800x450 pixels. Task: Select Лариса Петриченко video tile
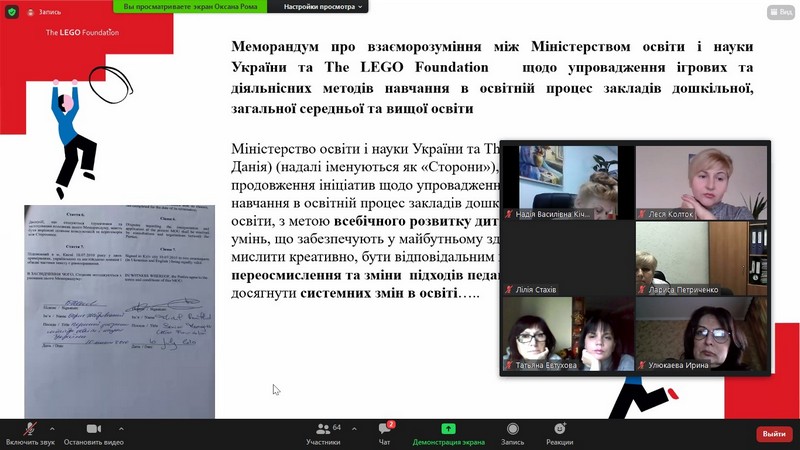pos(701,258)
